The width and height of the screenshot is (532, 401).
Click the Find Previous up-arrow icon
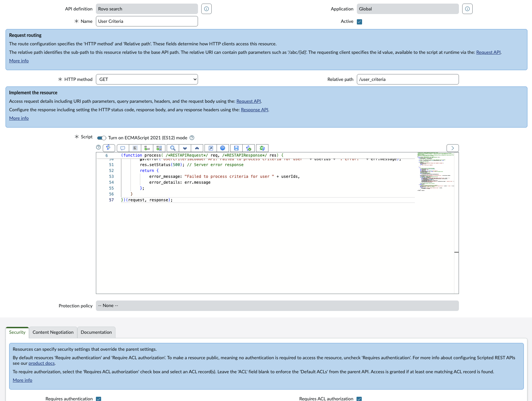[197, 148]
